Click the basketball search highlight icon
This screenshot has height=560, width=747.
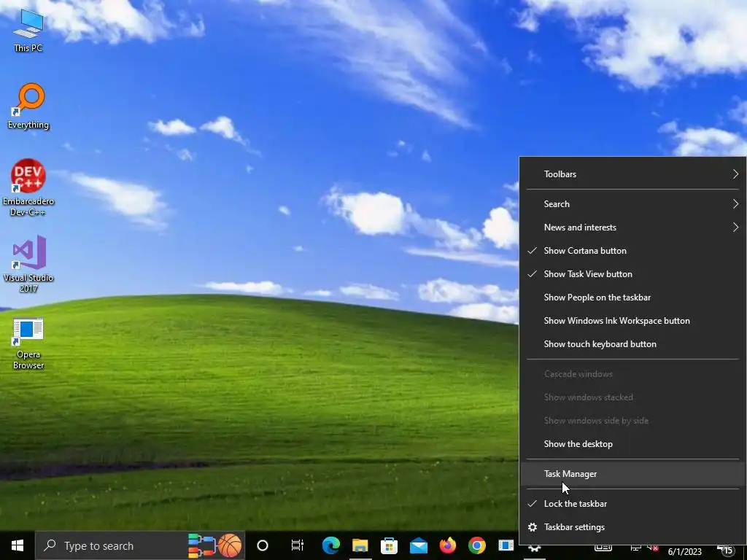[230, 545]
